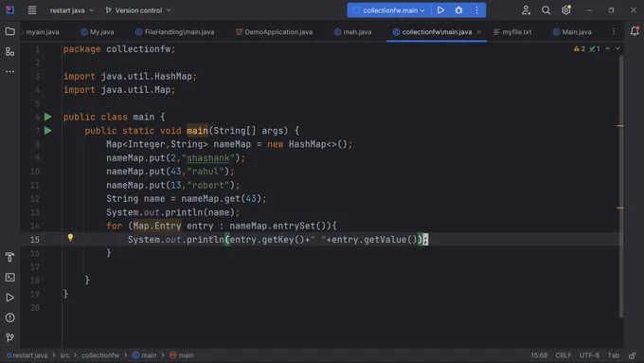
Task: Click restart java breadcrumb
Action: (x=27, y=355)
